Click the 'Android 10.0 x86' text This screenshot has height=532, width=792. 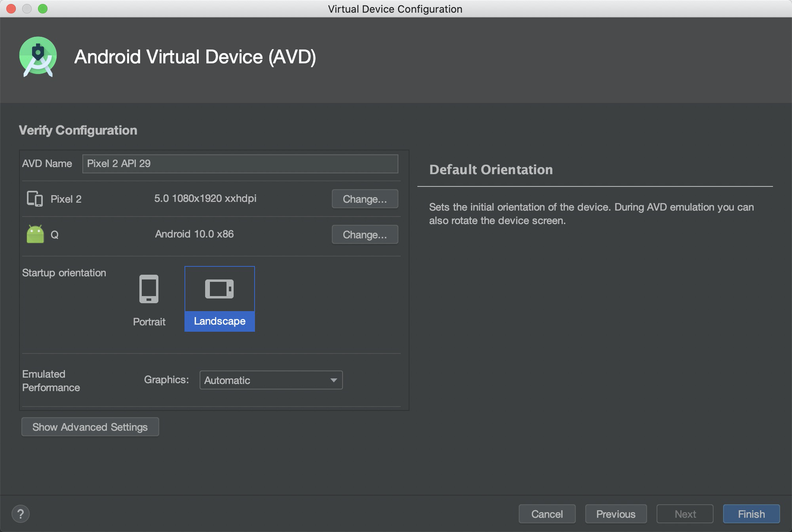click(x=194, y=234)
